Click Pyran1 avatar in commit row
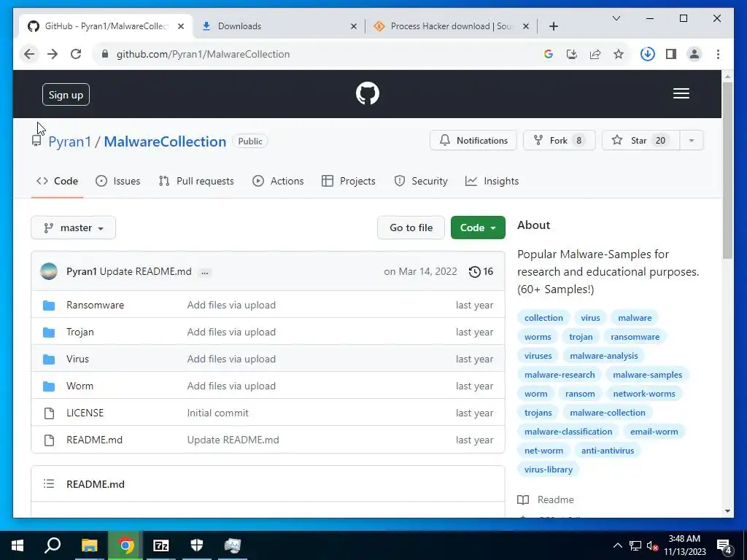The height and width of the screenshot is (560, 747). pos(49,271)
